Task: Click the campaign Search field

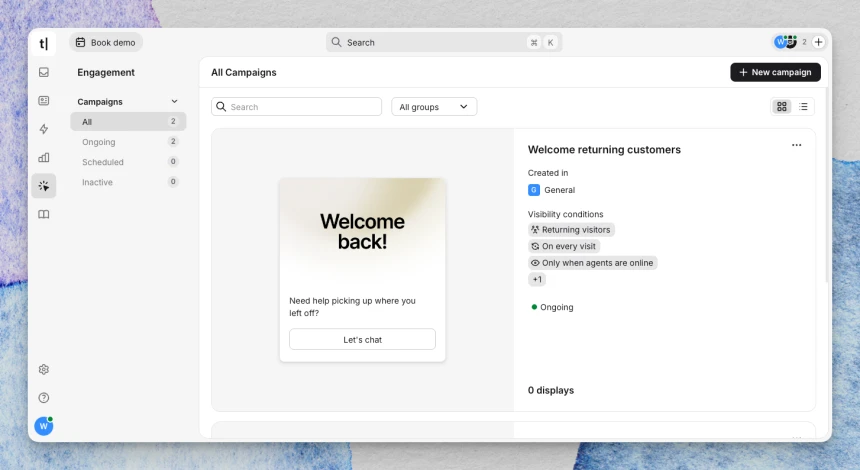Action: click(296, 106)
